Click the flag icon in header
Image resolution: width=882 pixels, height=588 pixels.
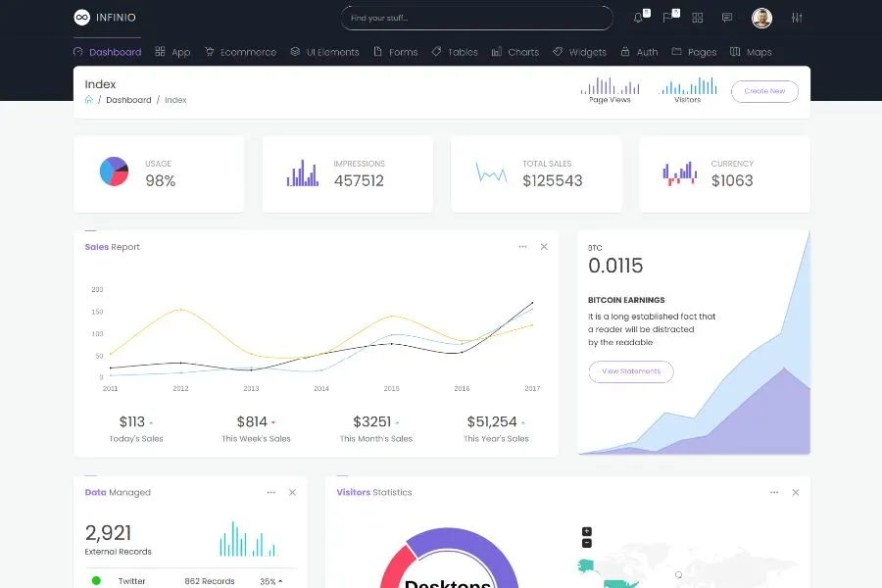667,18
